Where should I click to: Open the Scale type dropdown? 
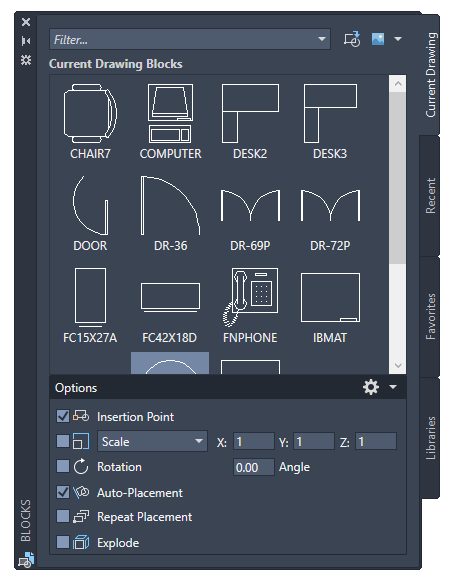coord(152,441)
